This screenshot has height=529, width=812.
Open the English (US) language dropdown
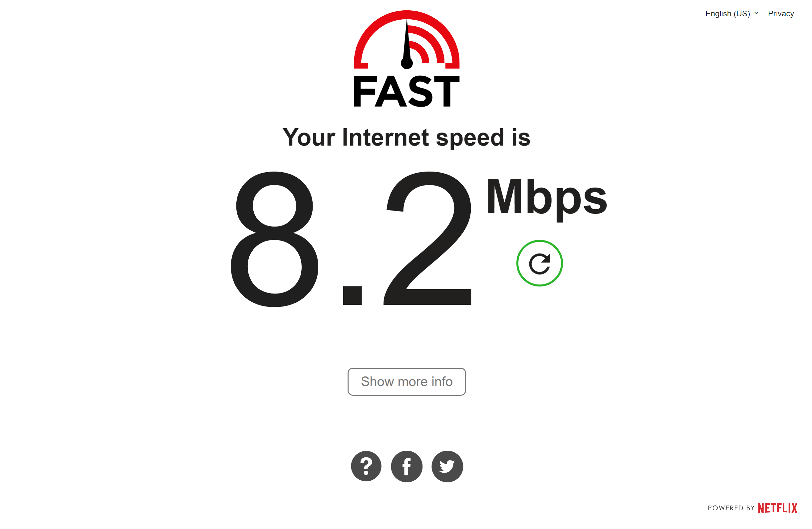[731, 14]
